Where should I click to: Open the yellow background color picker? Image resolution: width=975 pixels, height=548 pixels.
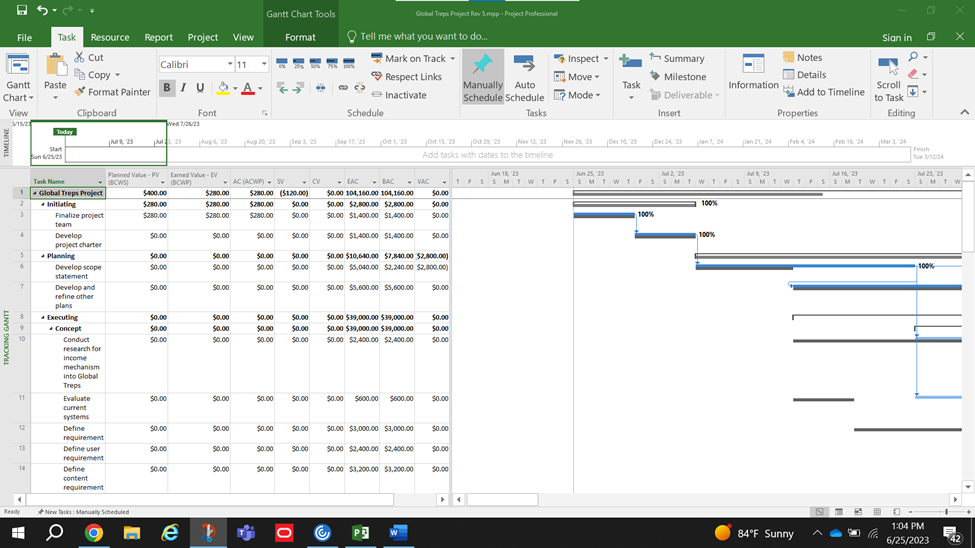pos(234,88)
